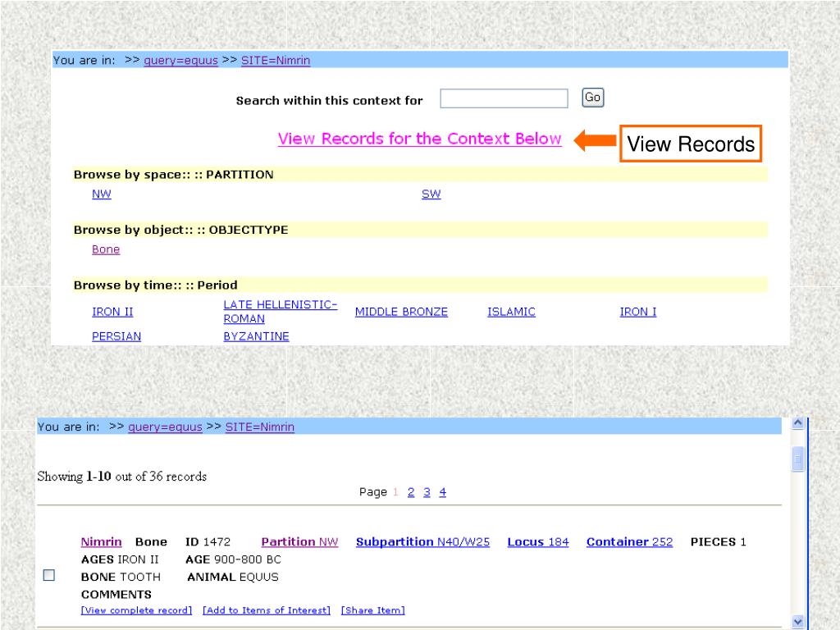This screenshot has height=630, width=840.
Task: Click SITE=Nimrin in lower results breadcrumb
Action: point(260,427)
